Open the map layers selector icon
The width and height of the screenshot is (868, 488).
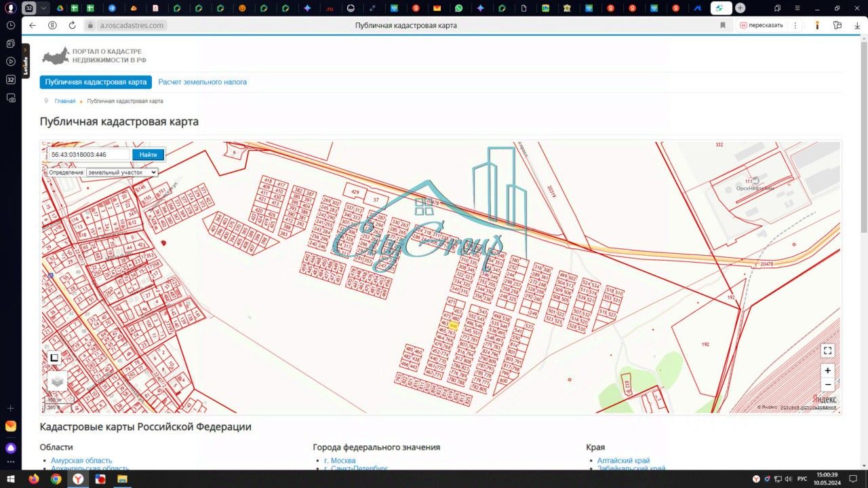click(x=57, y=381)
